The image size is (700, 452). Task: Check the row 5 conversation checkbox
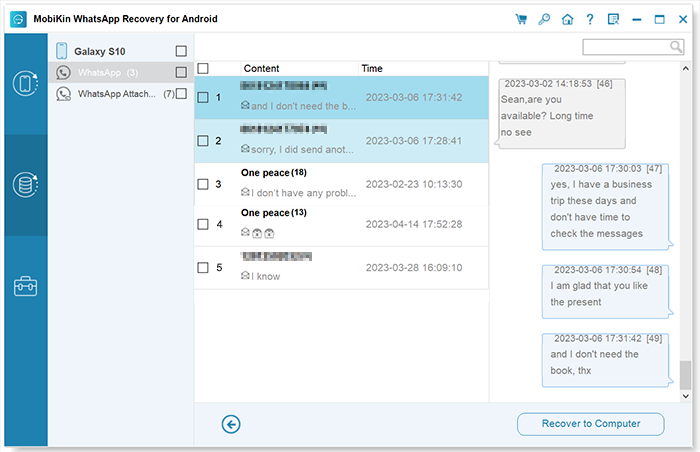(x=203, y=268)
